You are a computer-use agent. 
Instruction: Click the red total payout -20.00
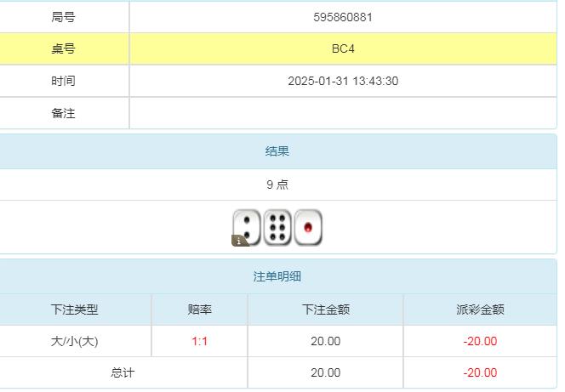pos(480,372)
